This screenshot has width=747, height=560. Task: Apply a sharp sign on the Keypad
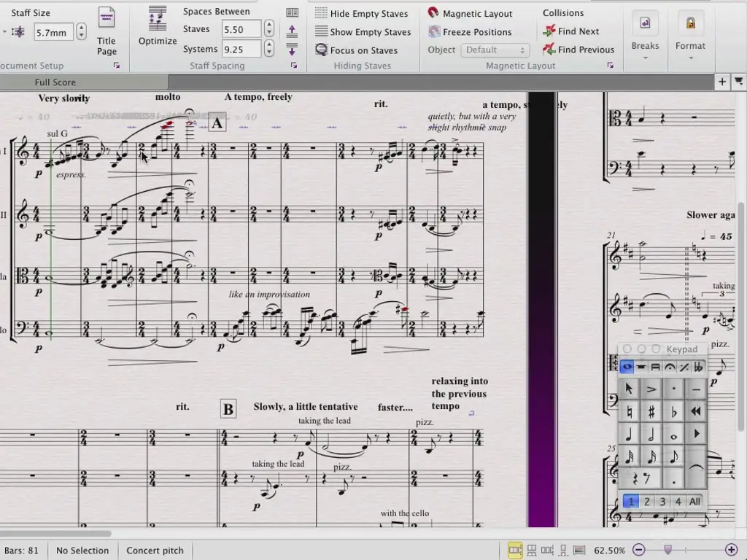click(x=651, y=411)
